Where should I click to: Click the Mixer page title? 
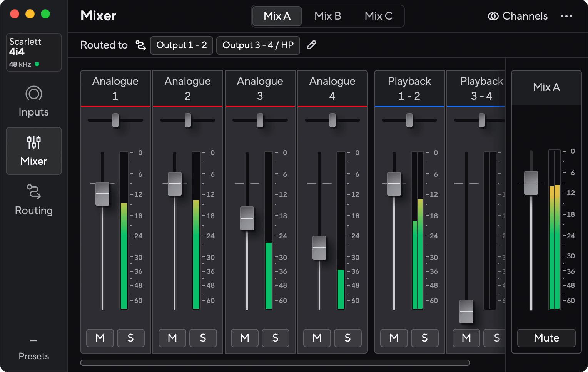point(99,16)
